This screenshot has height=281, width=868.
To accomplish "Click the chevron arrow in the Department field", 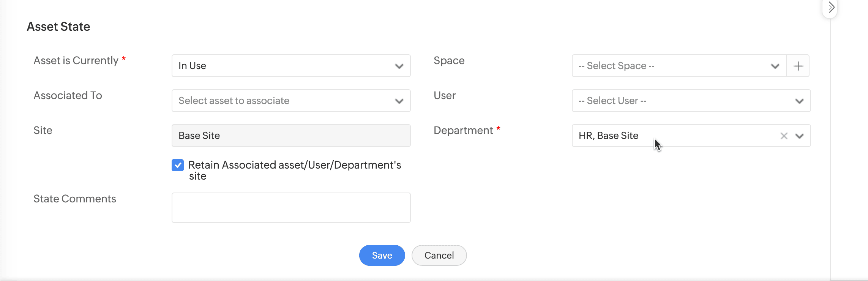I will coord(799,136).
